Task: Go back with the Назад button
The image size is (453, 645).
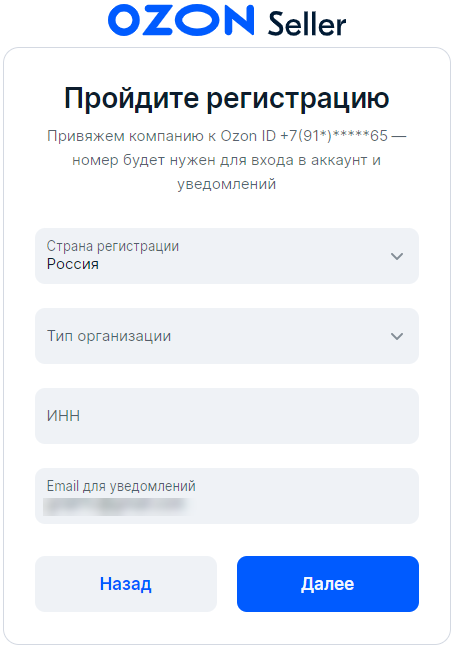Action: [126, 584]
